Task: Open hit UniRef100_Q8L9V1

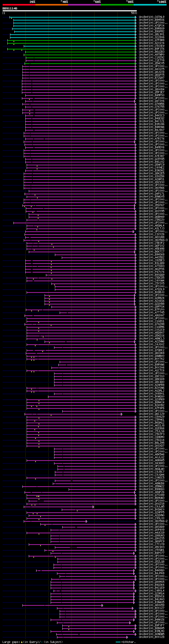Action: tap(152, 35)
